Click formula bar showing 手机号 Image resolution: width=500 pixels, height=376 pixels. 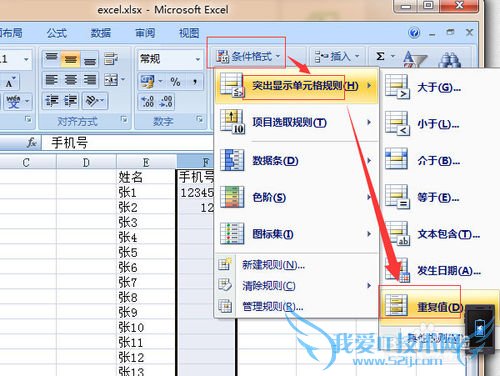pos(128,143)
